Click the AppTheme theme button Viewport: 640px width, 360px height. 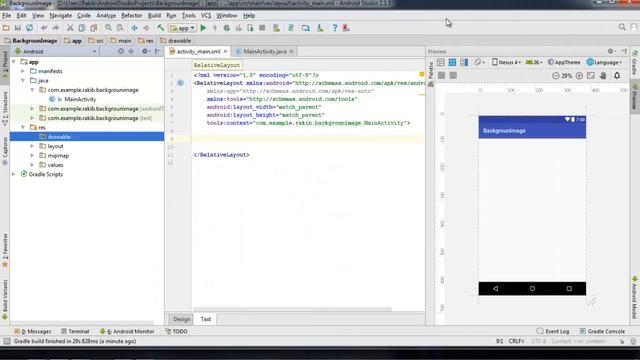click(564, 62)
